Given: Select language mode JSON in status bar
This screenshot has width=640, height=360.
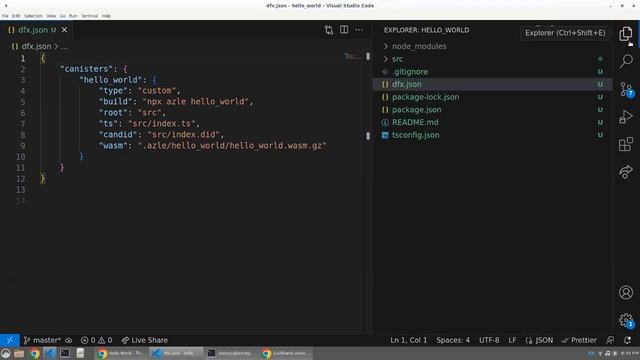Looking at the screenshot, I should click(x=539, y=340).
